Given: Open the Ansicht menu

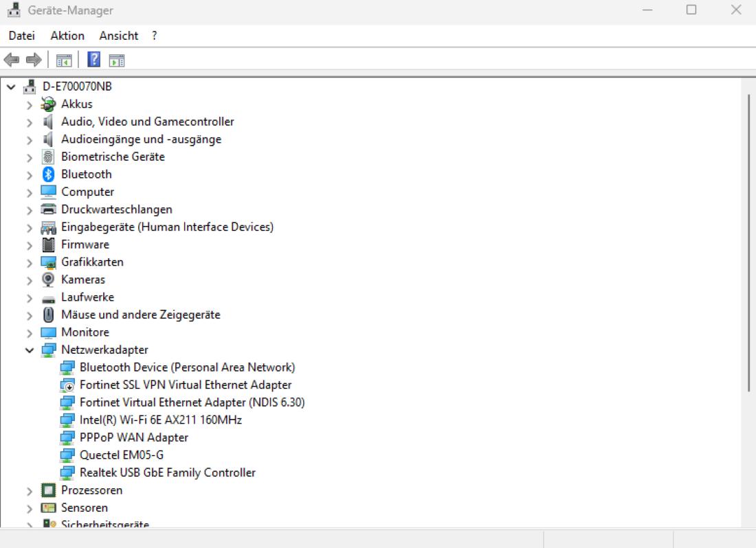Looking at the screenshot, I should point(118,36).
